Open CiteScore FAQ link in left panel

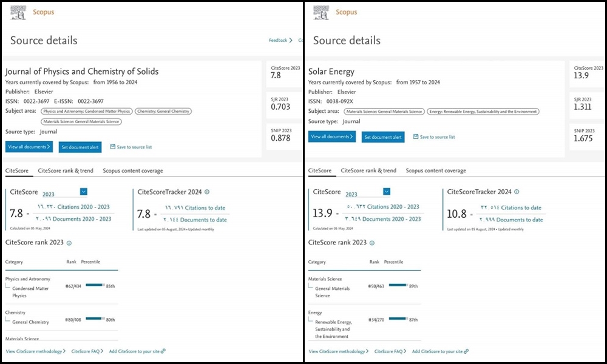(x=86, y=351)
